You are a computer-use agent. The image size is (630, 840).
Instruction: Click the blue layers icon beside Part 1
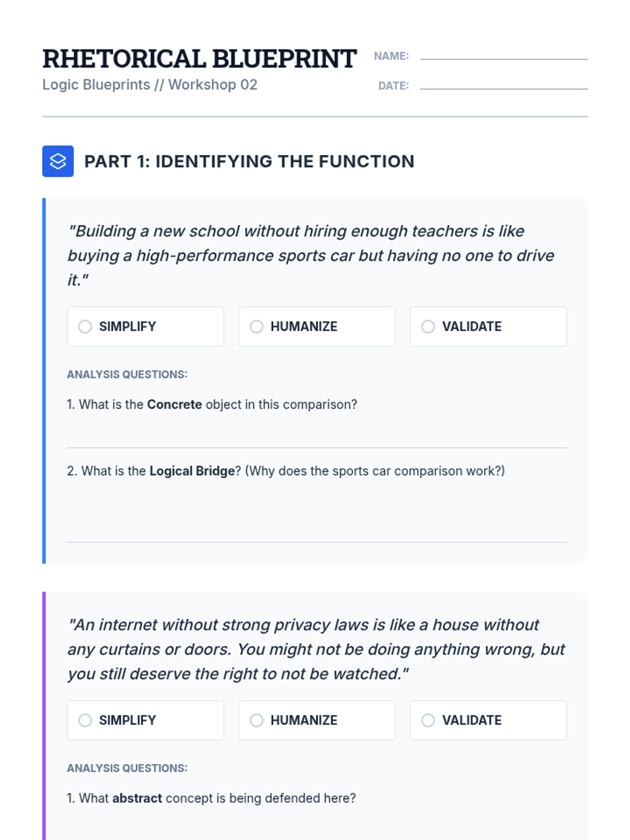tap(58, 161)
